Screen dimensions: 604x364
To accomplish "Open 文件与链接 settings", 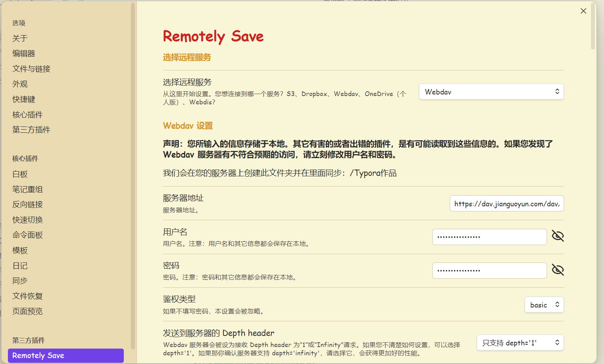I will coord(31,69).
